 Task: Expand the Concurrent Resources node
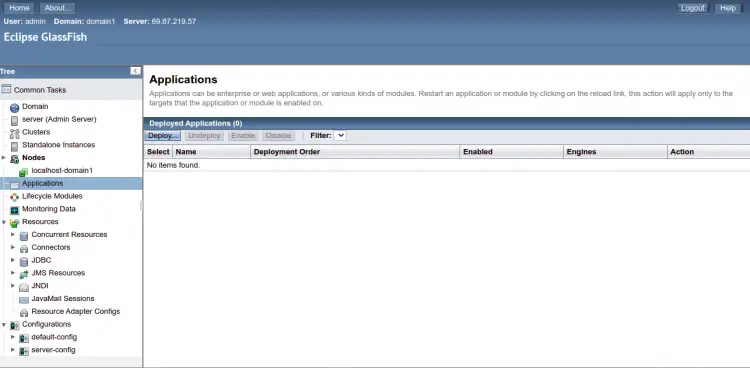(x=13, y=234)
